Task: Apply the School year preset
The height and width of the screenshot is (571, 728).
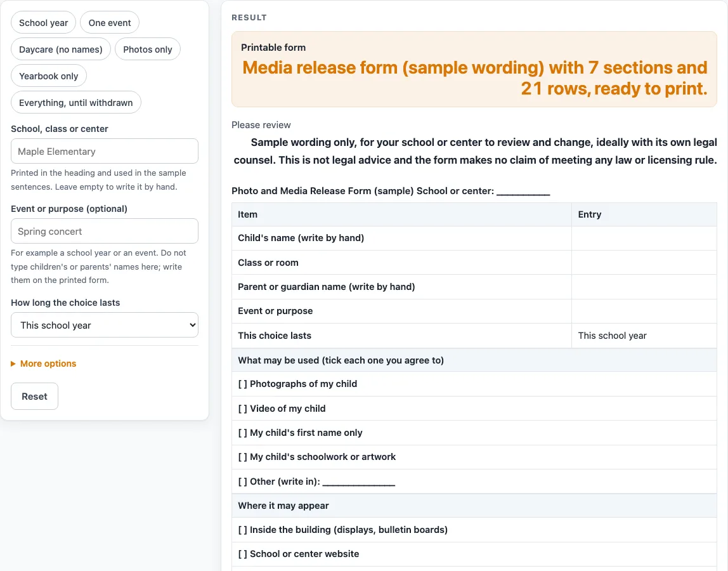Action: [x=43, y=23]
